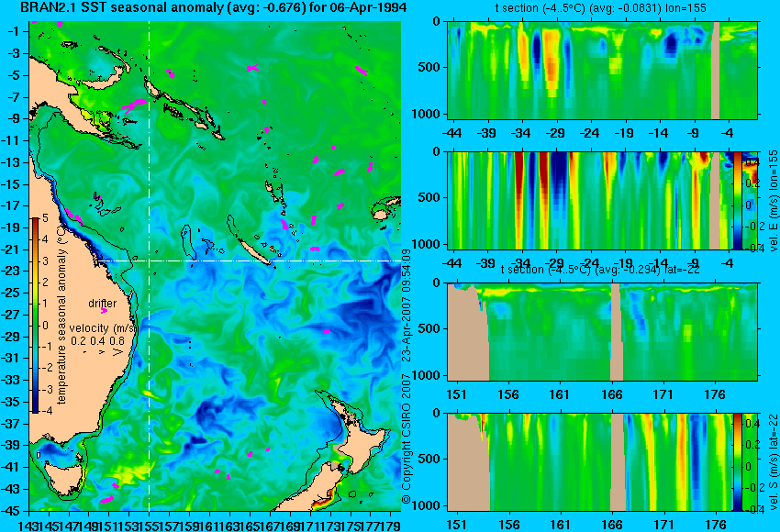Open the lat=-22 temperature section plot
Screen dimensions: 780x532
(x=602, y=332)
